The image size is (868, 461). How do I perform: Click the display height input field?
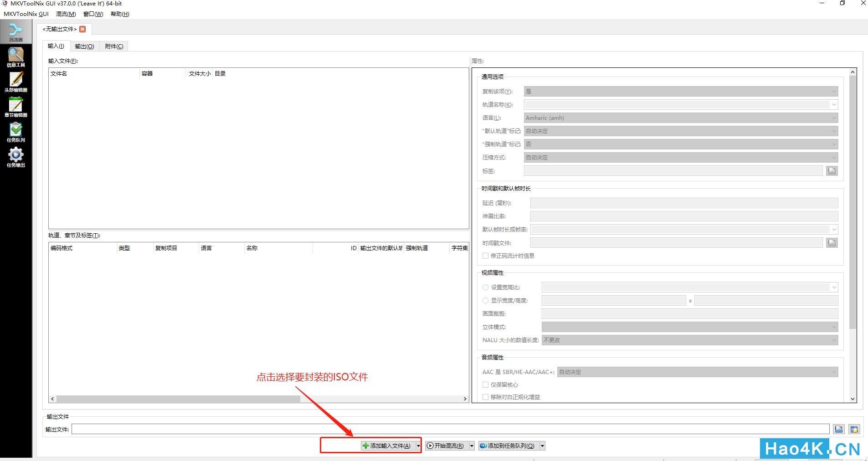pyautogui.click(x=766, y=301)
